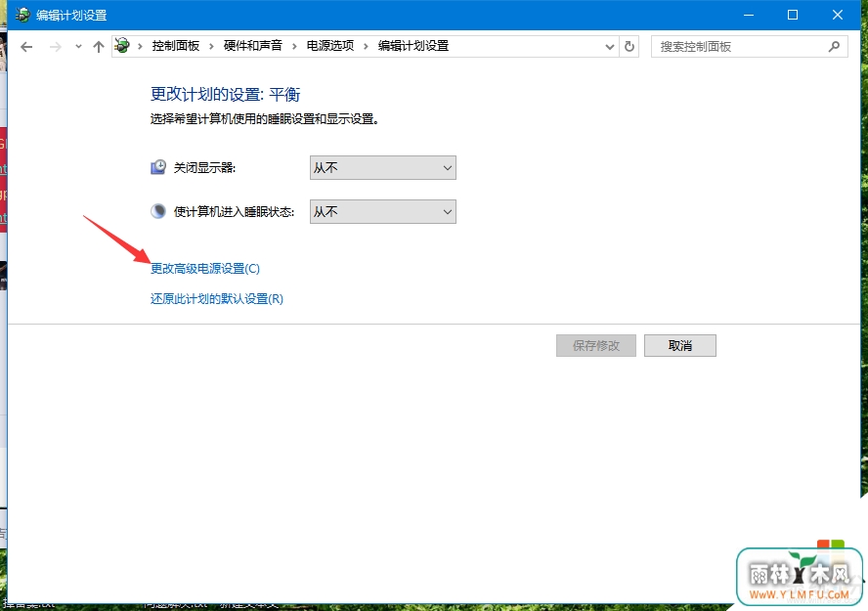Click the forward navigation arrow

(x=56, y=47)
